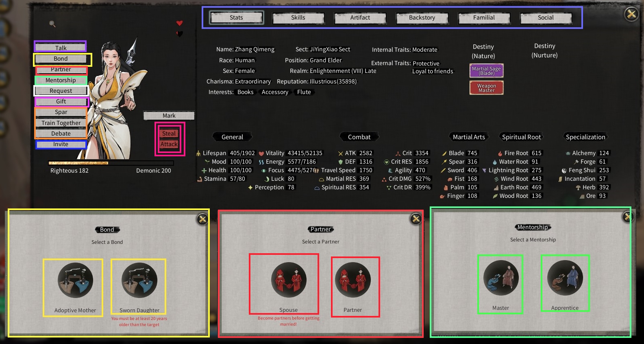The image size is (644, 344).
Task: Pick the Partner relationship icon
Action: point(352,280)
